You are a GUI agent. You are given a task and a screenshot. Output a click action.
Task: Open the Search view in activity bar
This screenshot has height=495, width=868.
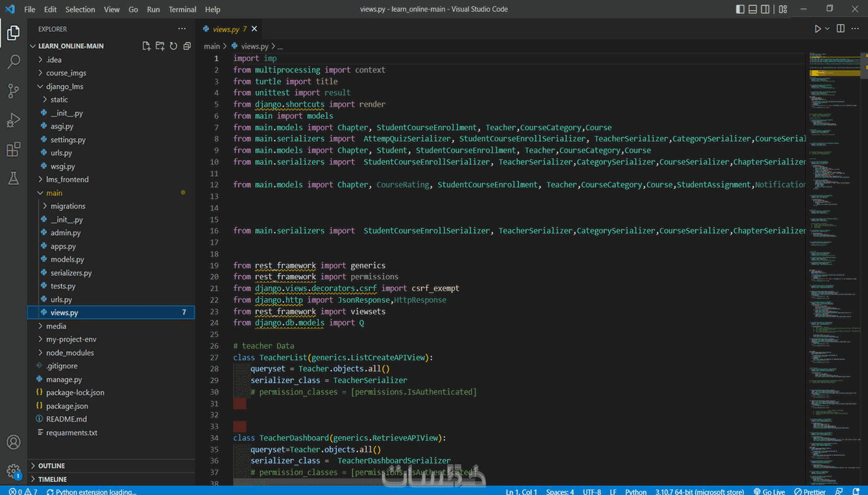click(14, 62)
